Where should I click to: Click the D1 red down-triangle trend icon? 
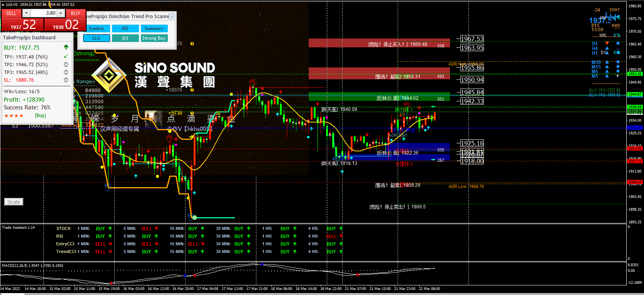[x=607, y=44]
